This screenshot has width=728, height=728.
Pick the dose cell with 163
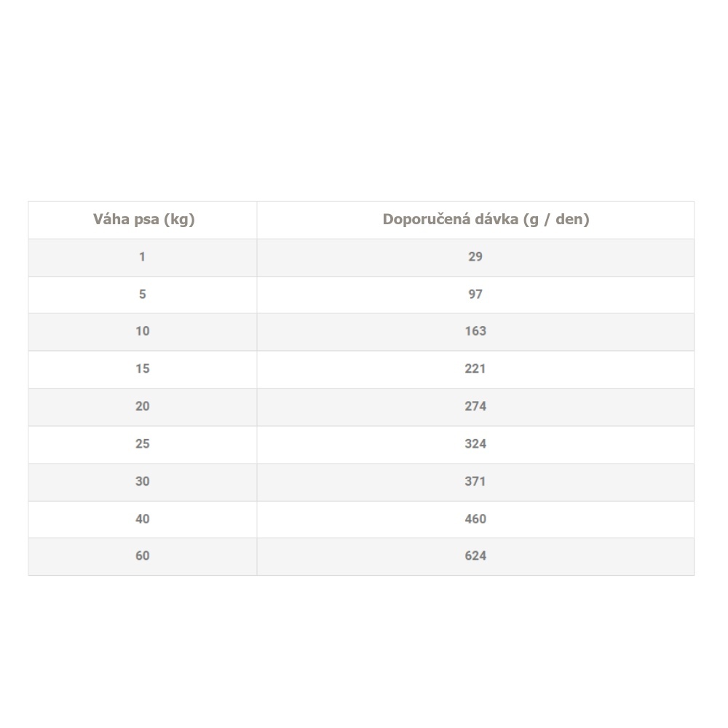click(x=475, y=331)
